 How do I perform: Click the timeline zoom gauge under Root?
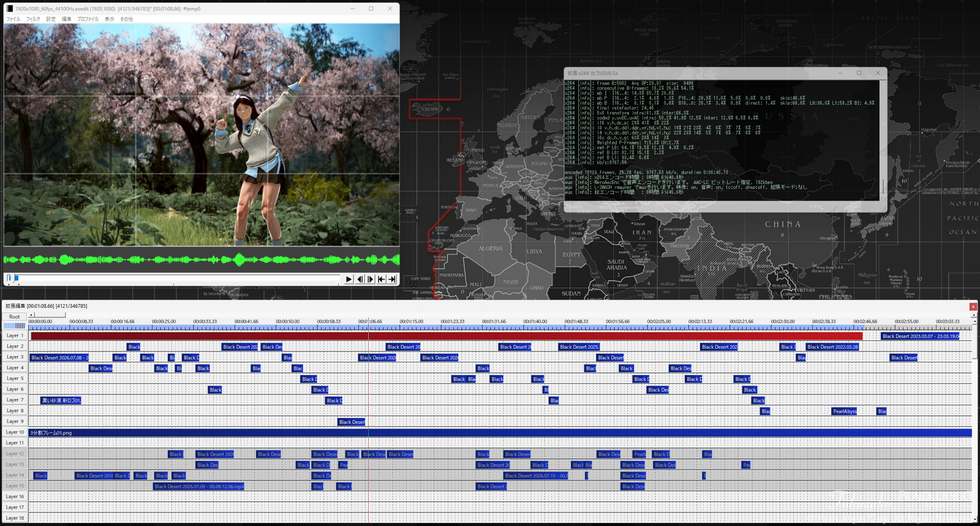(15, 326)
